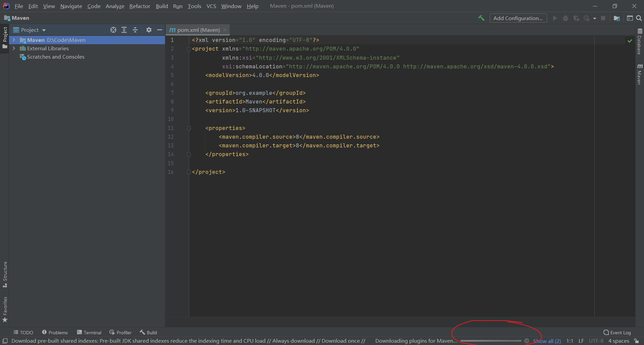644x345 pixels.
Task: Change 4 spaces indent setting
Action: (x=619, y=341)
